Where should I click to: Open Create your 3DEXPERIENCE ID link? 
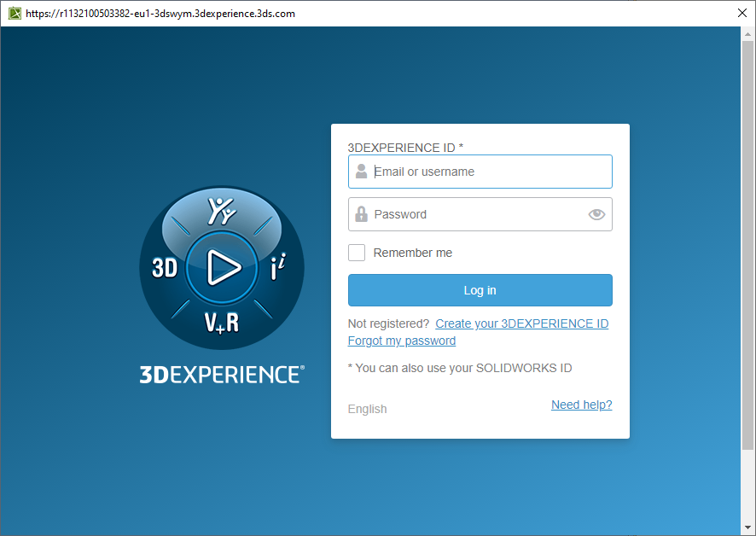[521, 323]
